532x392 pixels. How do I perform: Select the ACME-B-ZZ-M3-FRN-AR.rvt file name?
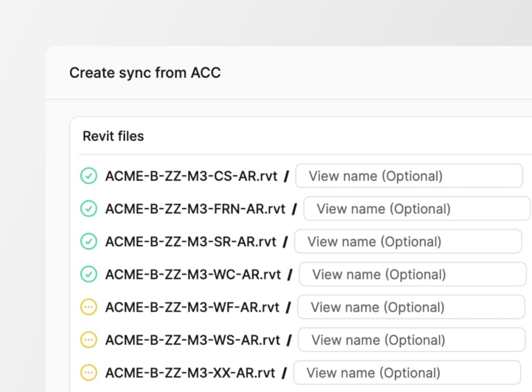pyautogui.click(x=195, y=209)
